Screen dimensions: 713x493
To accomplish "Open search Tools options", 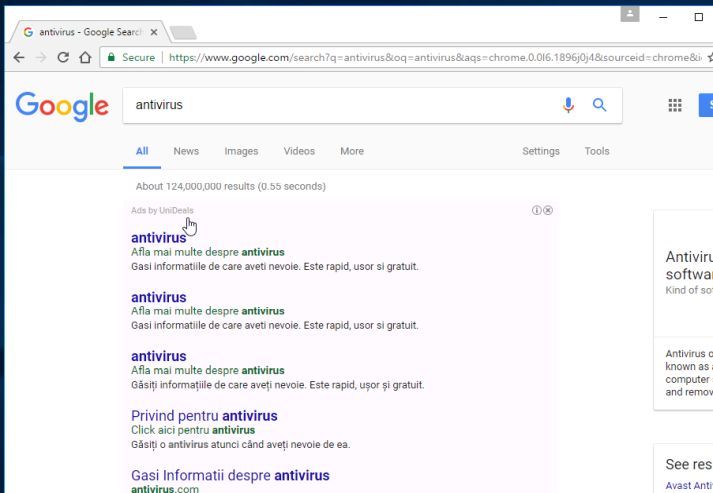I will (x=597, y=151).
